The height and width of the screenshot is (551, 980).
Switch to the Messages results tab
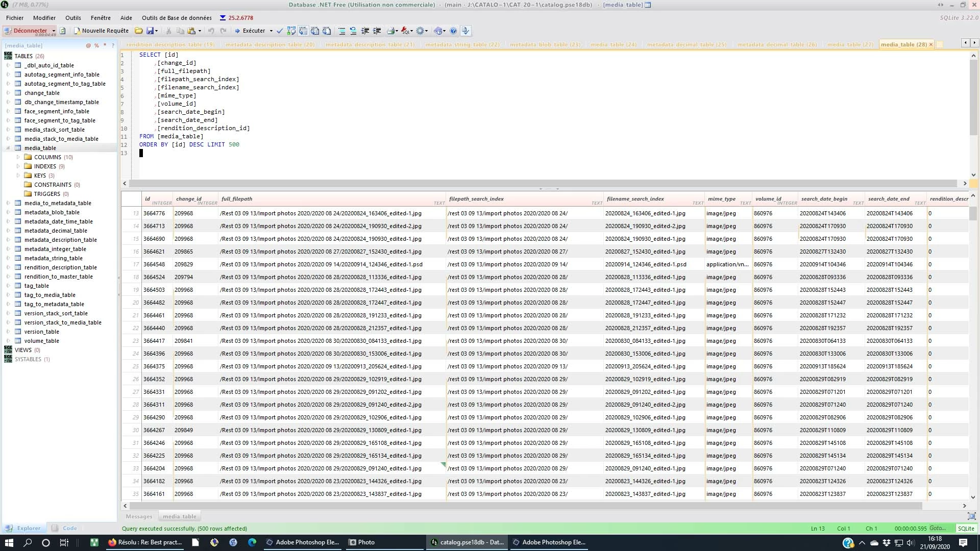[x=139, y=516]
